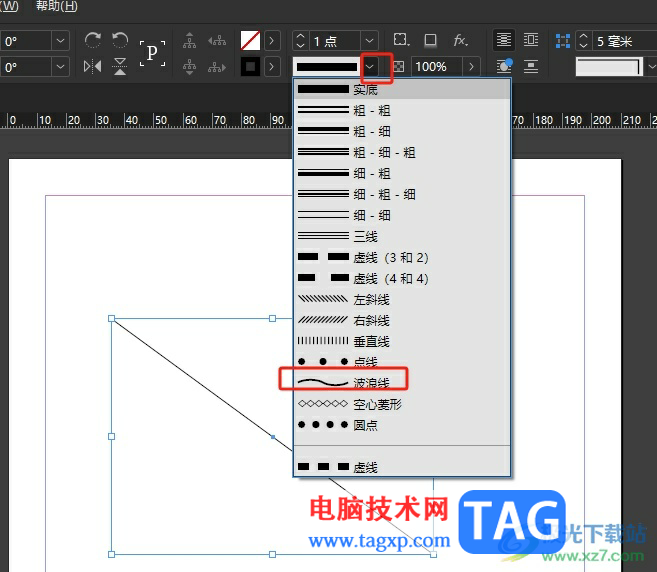Image resolution: width=657 pixels, height=572 pixels.
Task: Click the bottom-left selection handle of the line
Action: pyautogui.click(x=111, y=554)
